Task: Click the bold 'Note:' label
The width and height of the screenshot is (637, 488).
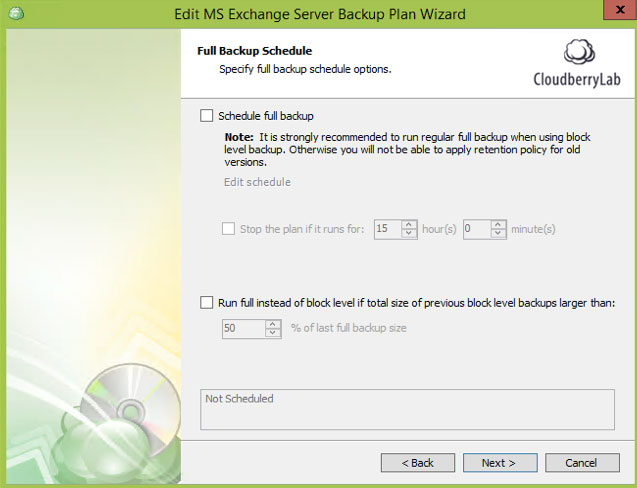Action: [239, 137]
